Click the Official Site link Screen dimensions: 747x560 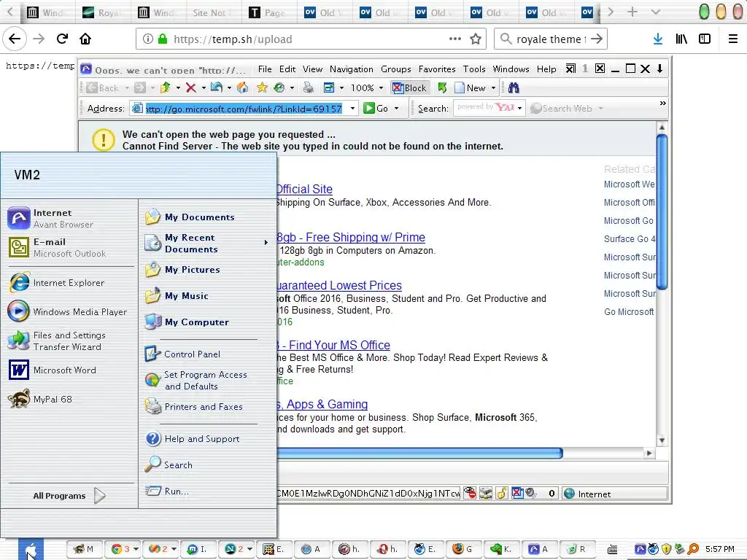(x=304, y=189)
